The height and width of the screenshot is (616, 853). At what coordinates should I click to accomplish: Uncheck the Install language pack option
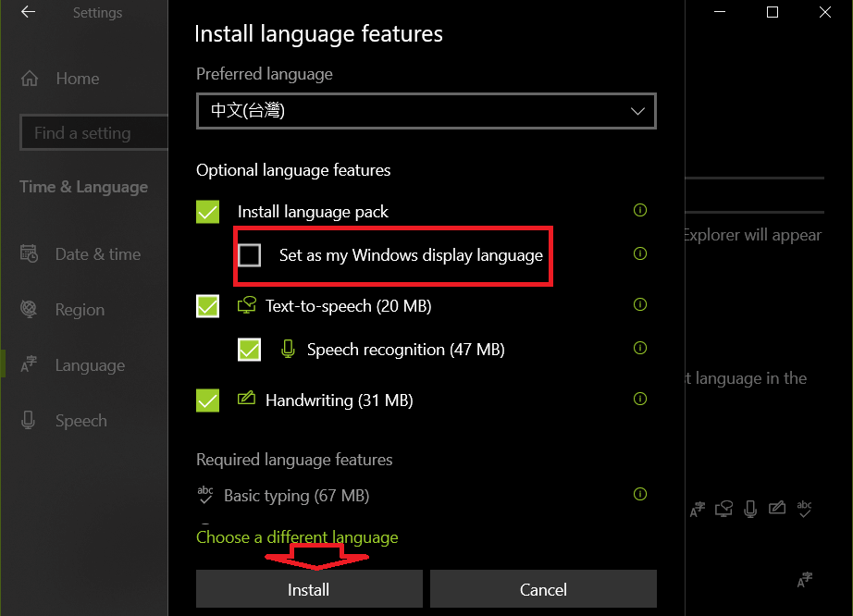pos(207,211)
